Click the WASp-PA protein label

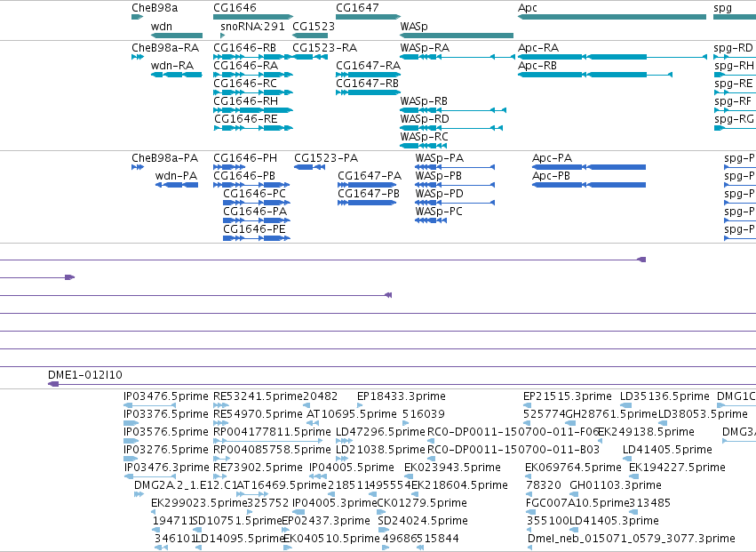pyautogui.click(x=439, y=158)
